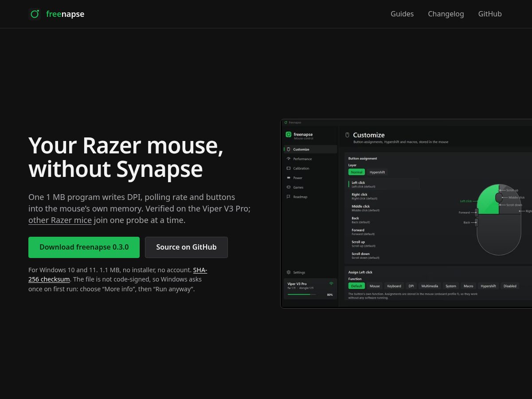The image size is (532, 399).
Task: Select the 'Back' assignment row
Action: pyautogui.click(x=384, y=220)
